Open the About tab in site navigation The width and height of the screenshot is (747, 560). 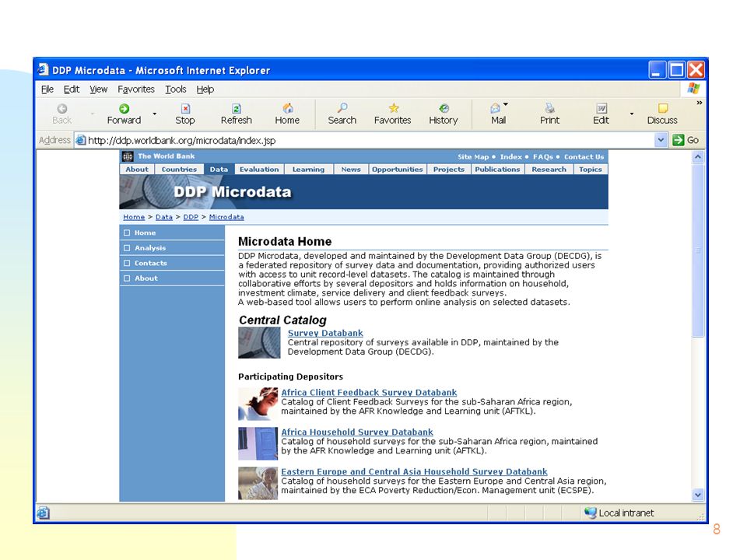point(137,169)
